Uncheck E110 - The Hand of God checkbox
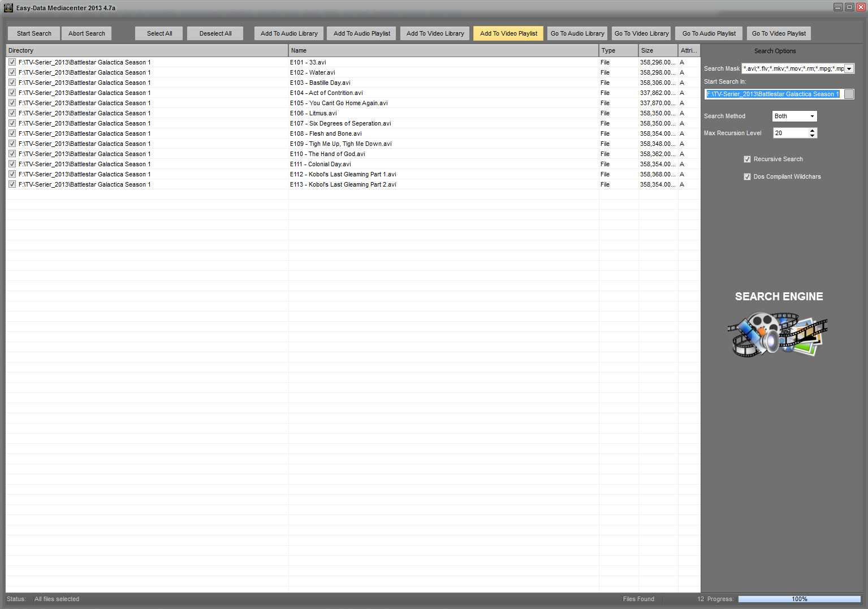 pyautogui.click(x=12, y=154)
